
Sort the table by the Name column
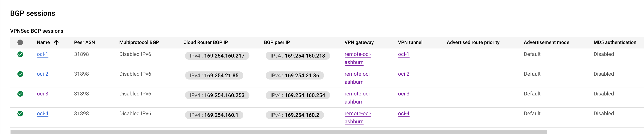(43, 42)
